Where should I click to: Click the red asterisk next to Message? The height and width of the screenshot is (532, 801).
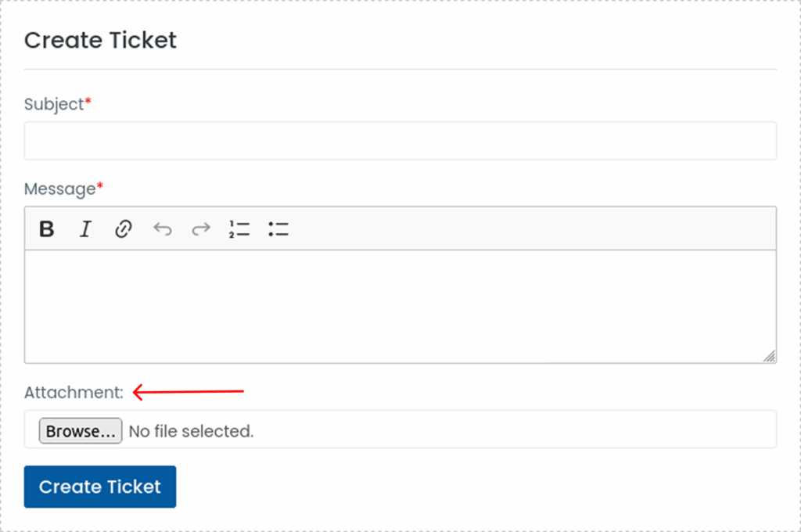(100, 187)
